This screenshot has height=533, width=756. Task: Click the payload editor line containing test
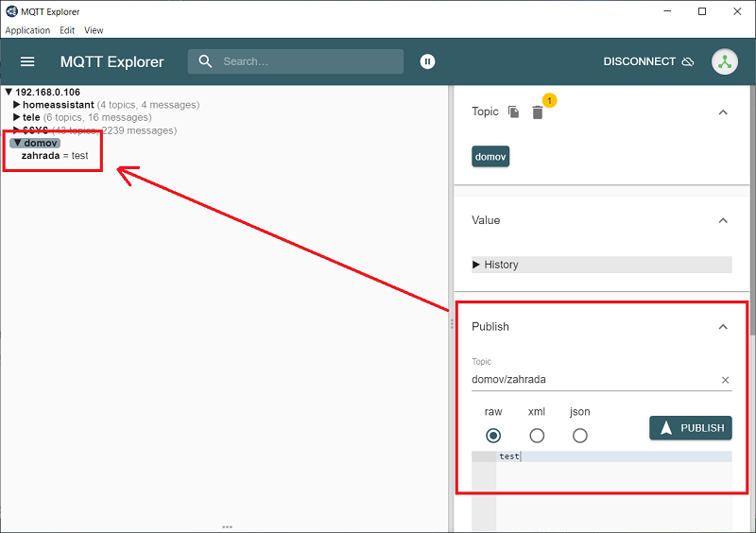tap(613, 456)
